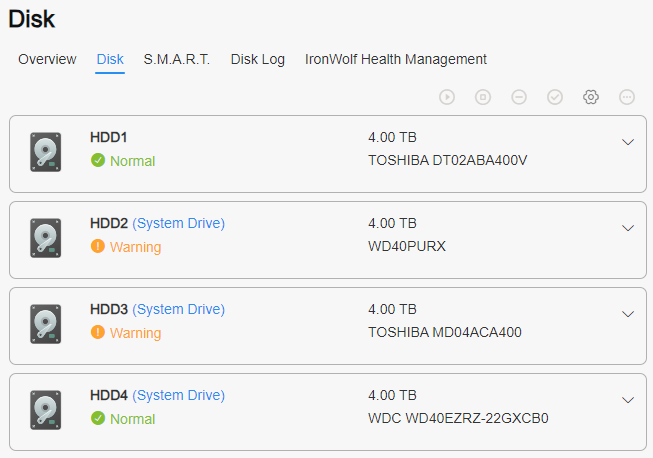Click HDD2 4.00 TB capacity
653x458 pixels.
[x=392, y=224]
